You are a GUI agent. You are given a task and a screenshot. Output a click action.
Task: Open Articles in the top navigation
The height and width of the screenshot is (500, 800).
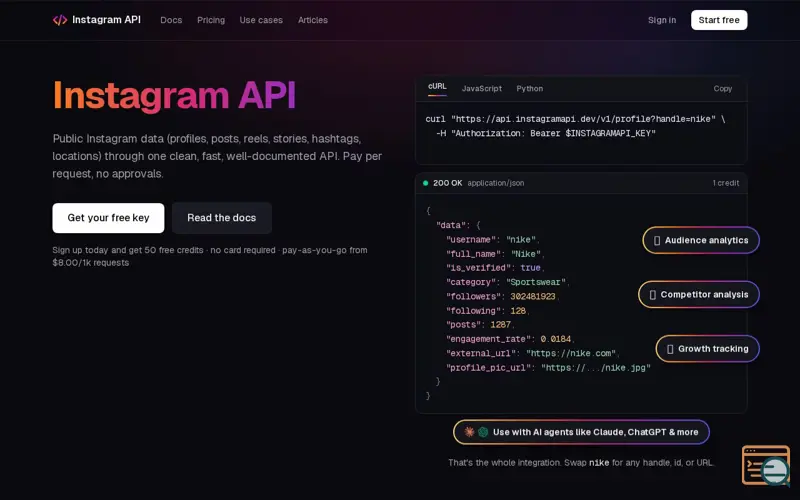[x=313, y=20]
